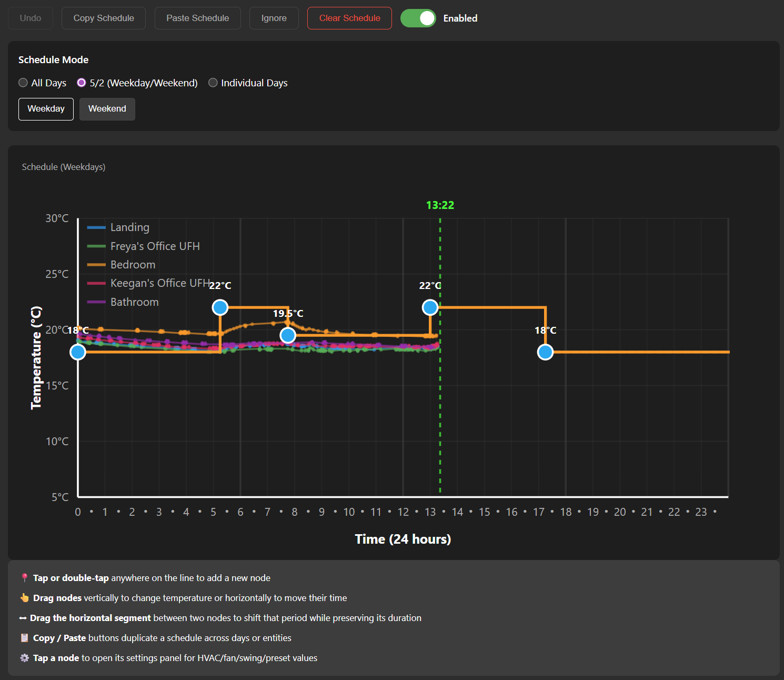Click the 22°C schedule node at 5:15
The image size is (784, 680).
220,307
